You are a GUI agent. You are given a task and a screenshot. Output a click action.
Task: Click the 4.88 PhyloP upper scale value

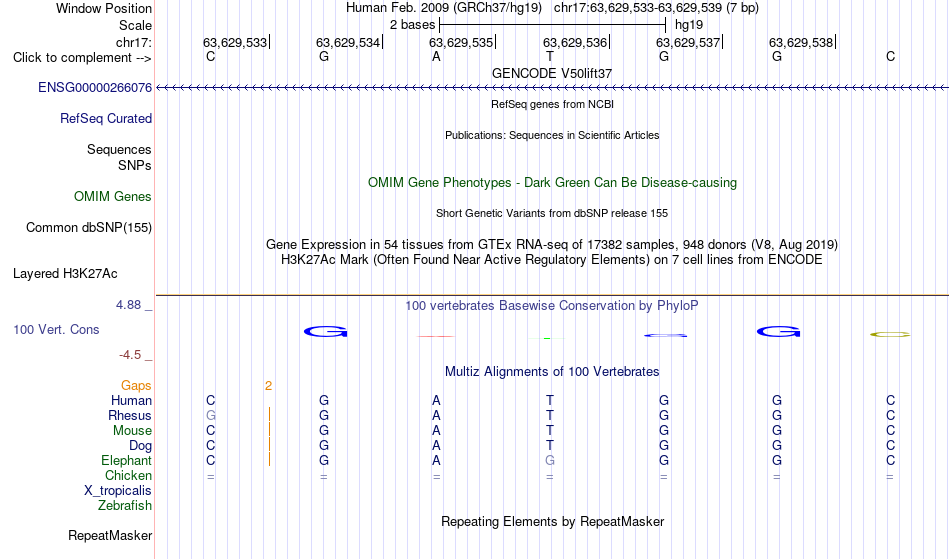pyautogui.click(x=128, y=305)
